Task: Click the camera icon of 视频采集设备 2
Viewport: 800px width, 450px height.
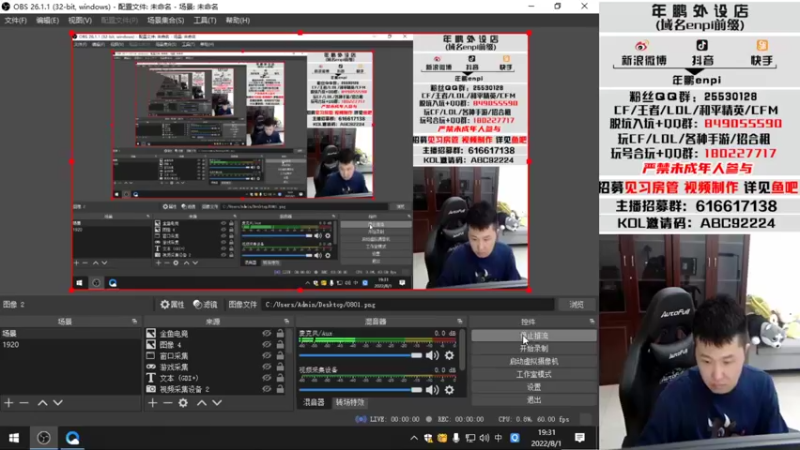Action: (151, 389)
